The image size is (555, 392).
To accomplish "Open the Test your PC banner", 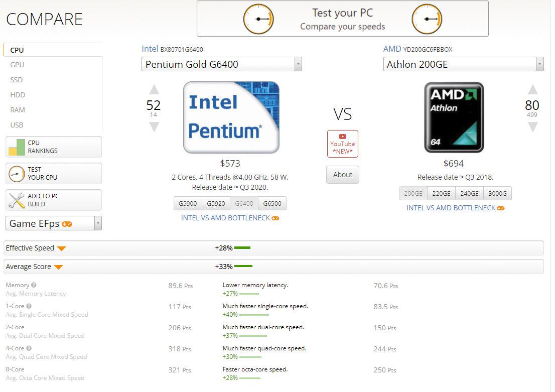I will [x=342, y=19].
